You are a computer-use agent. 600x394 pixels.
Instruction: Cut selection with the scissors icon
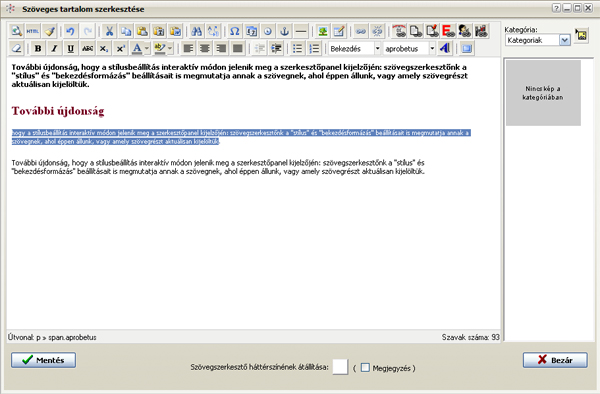[109, 31]
